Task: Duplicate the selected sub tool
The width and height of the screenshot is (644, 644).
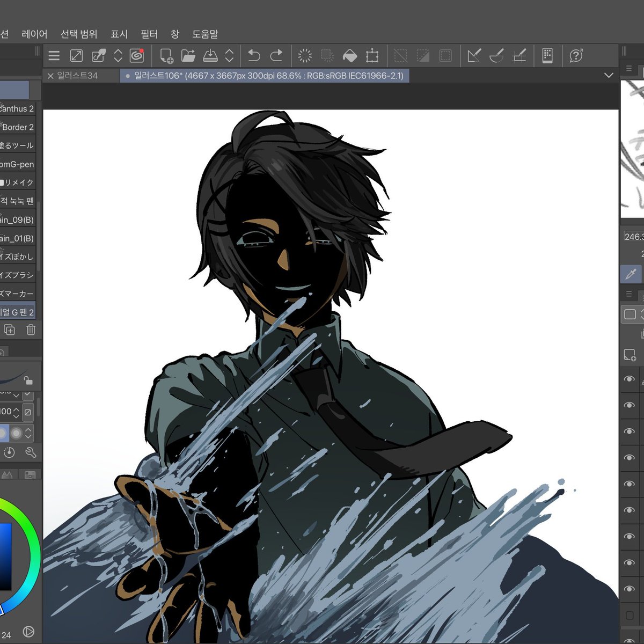Action: coord(10,330)
